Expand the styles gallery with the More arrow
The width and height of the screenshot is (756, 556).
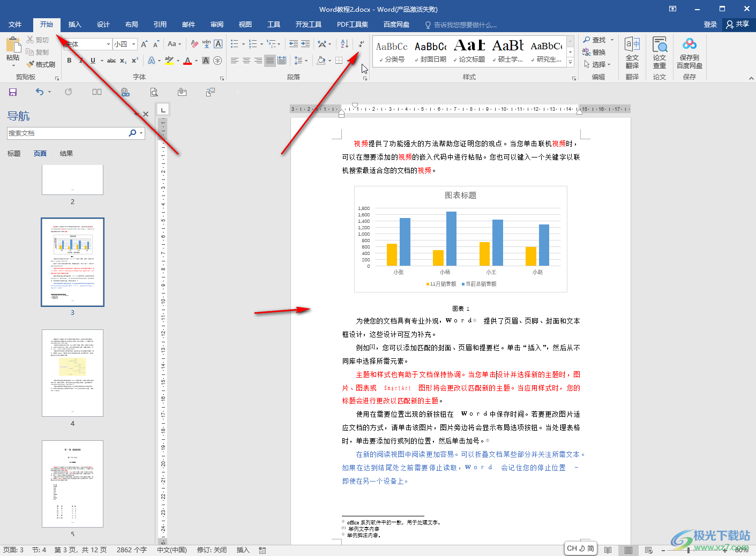(x=570, y=63)
